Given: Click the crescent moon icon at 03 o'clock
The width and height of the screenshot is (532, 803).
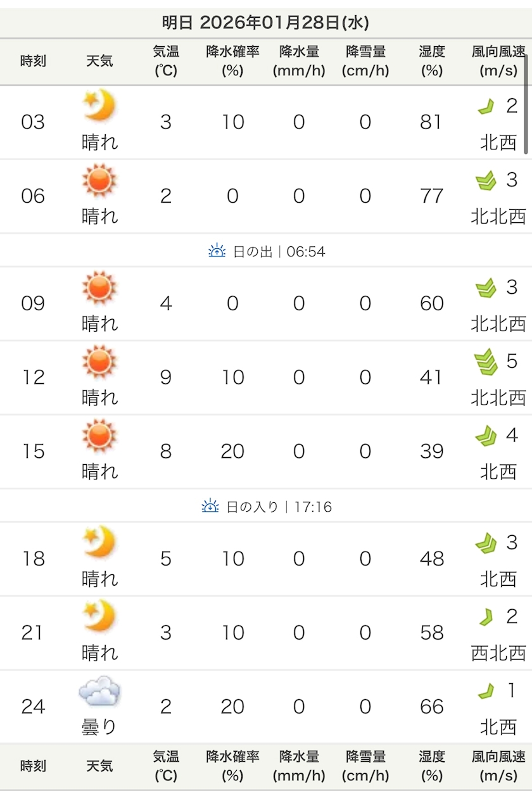Looking at the screenshot, I should [99, 105].
